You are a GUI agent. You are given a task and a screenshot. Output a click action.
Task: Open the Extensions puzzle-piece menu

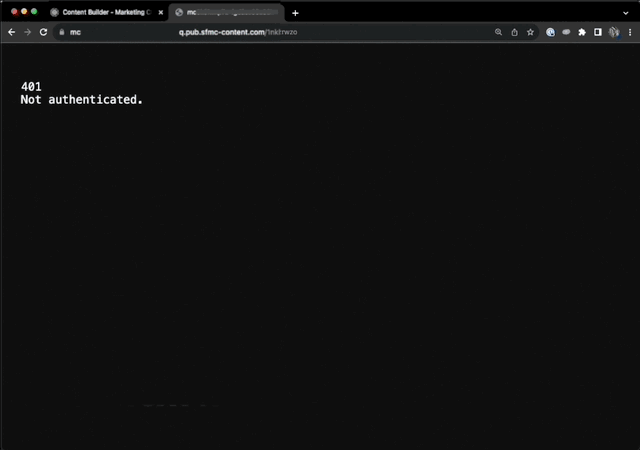coord(582,32)
